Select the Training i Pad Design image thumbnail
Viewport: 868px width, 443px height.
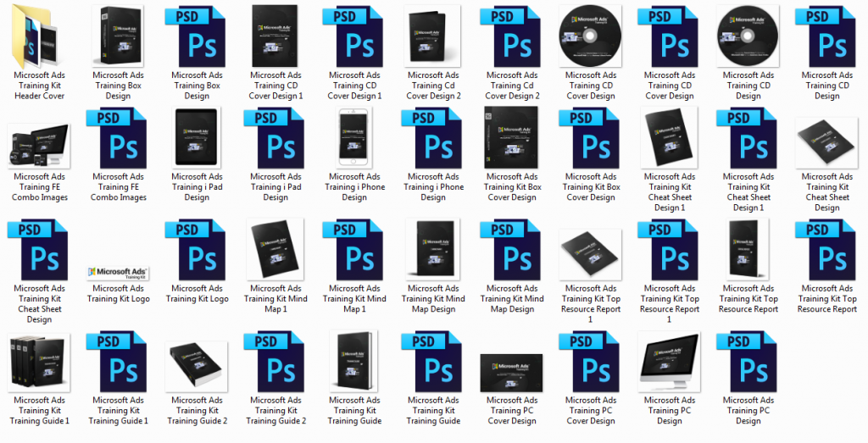[x=197, y=138]
